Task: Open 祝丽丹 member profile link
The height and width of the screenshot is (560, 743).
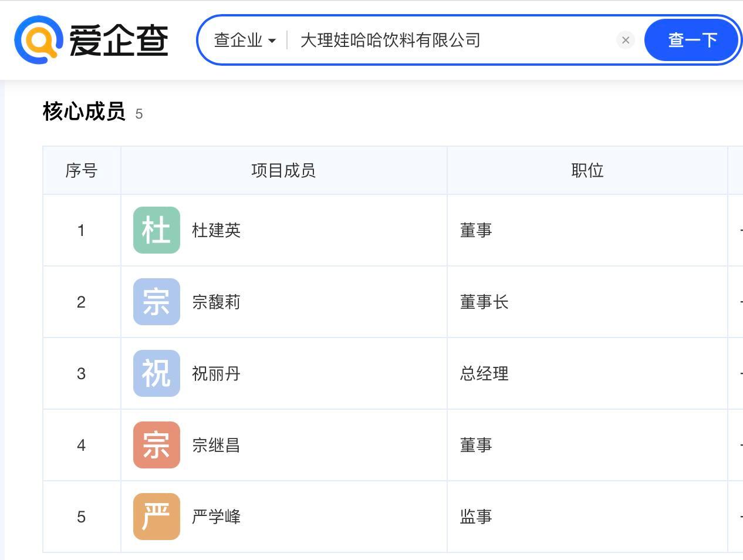Action: (217, 373)
